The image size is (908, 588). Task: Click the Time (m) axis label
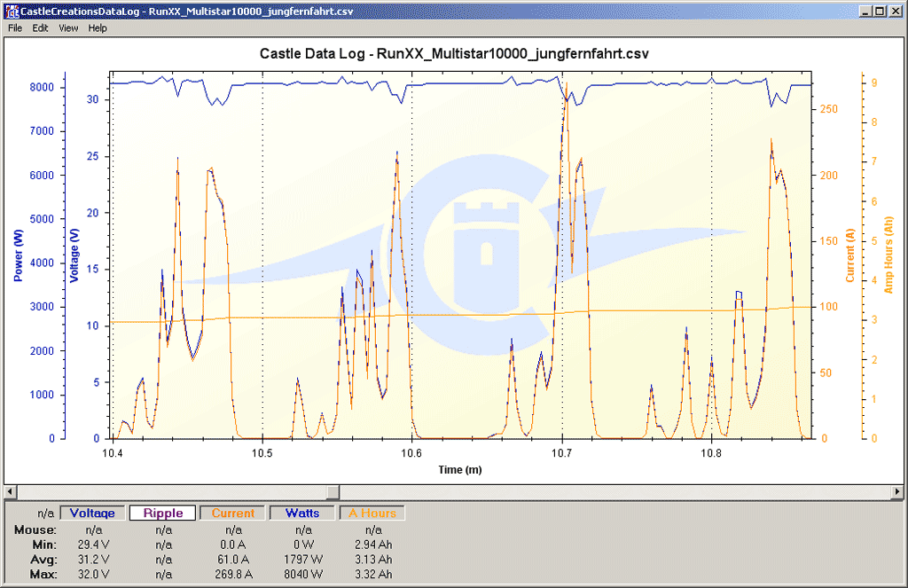pos(460,470)
